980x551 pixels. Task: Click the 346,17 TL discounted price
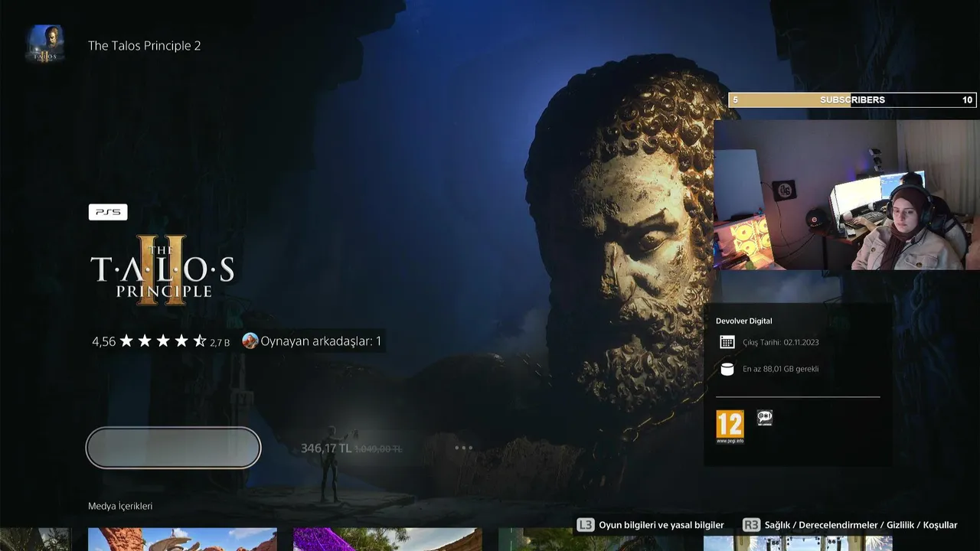point(326,448)
